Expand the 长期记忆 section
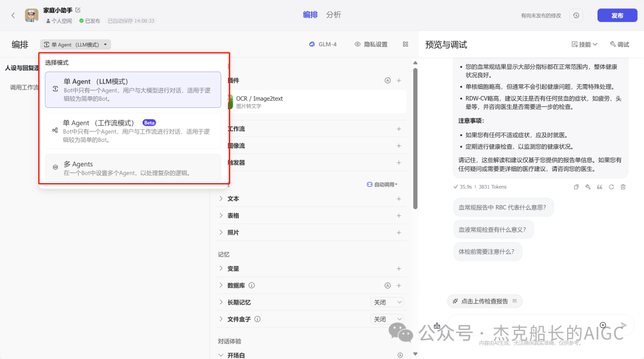The height and width of the screenshot is (359, 644). [x=221, y=302]
